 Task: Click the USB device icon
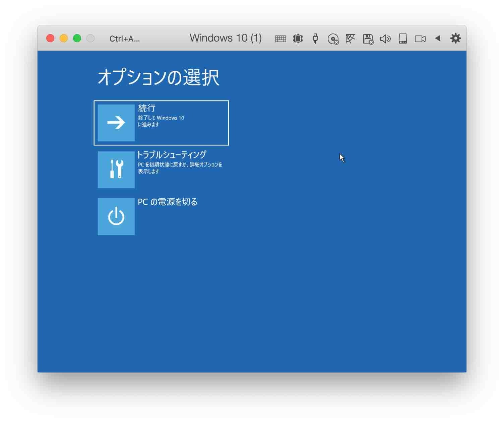[x=315, y=39]
